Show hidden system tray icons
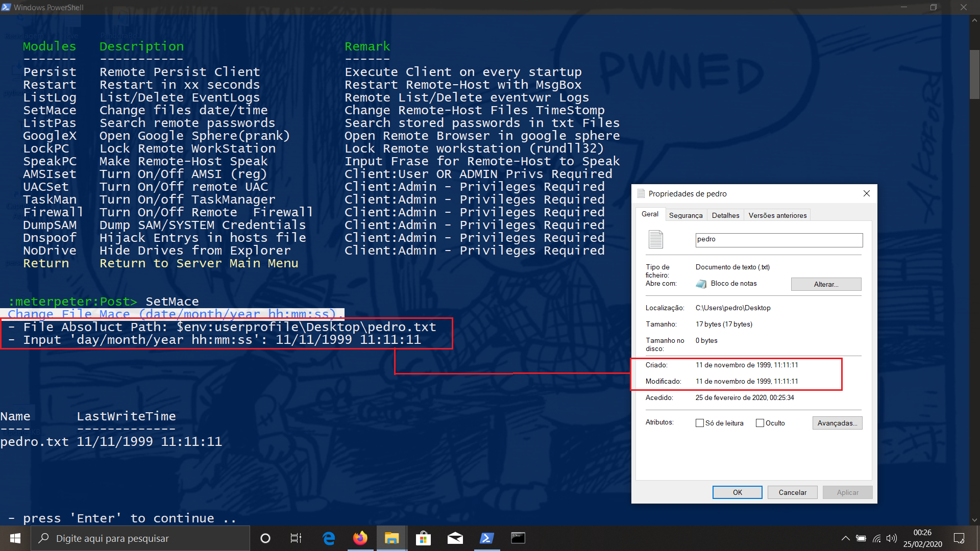The height and width of the screenshot is (551, 980). (x=846, y=538)
